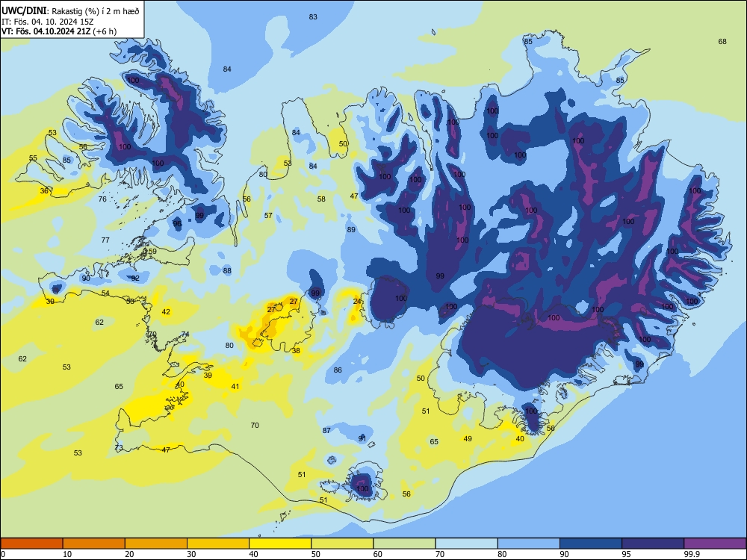747x560 pixels.
Task: Click the pale blue 70–80 legend swatch
Action: (466, 544)
